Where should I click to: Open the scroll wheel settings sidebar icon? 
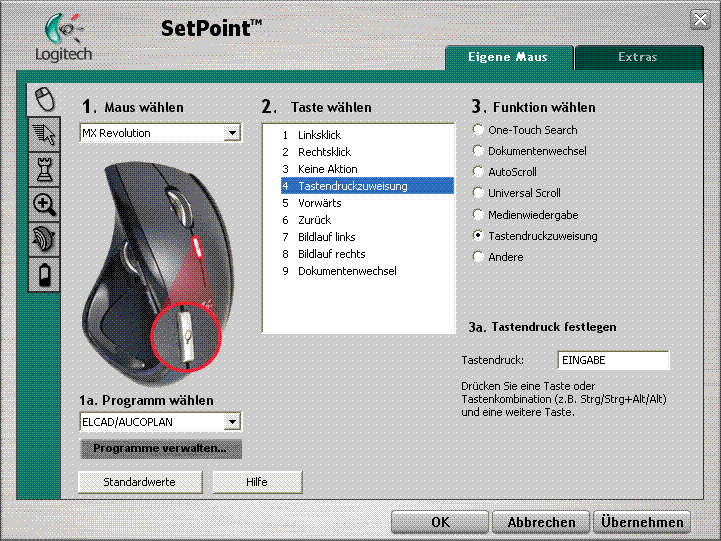(44, 239)
